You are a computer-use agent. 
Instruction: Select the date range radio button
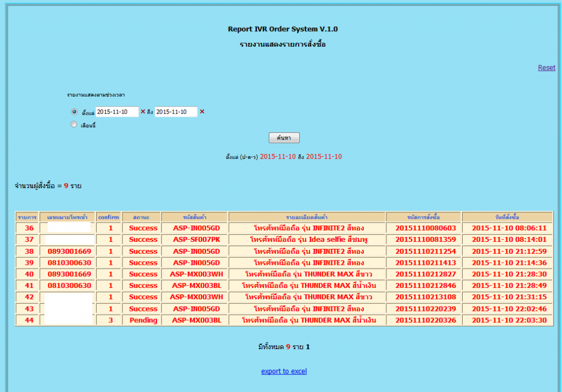pyautogui.click(x=74, y=112)
